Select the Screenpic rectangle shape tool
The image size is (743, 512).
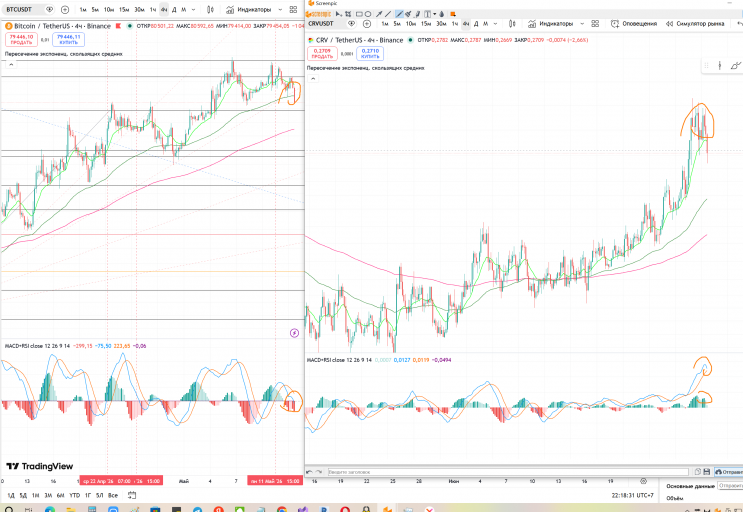tap(359, 14)
